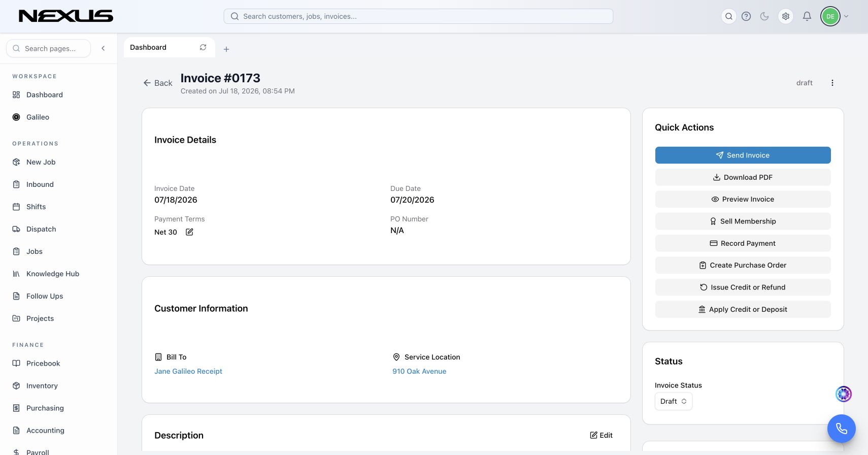This screenshot has height=455, width=868.
Task: Click the Pricebook book icon
Action: pyautogui.click(x=16, y=364)
